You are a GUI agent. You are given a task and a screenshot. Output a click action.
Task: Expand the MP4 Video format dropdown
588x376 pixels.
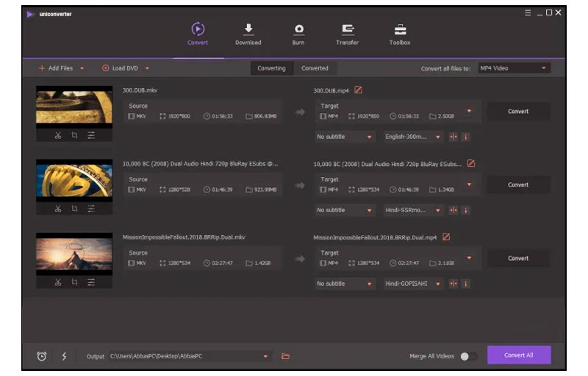click(513, 68)
